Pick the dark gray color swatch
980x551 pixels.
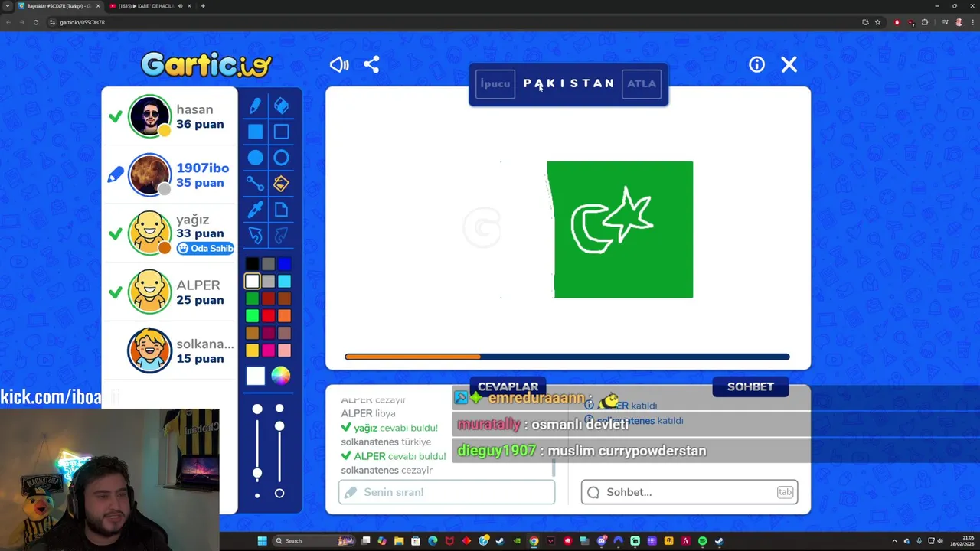pos(268,264)
